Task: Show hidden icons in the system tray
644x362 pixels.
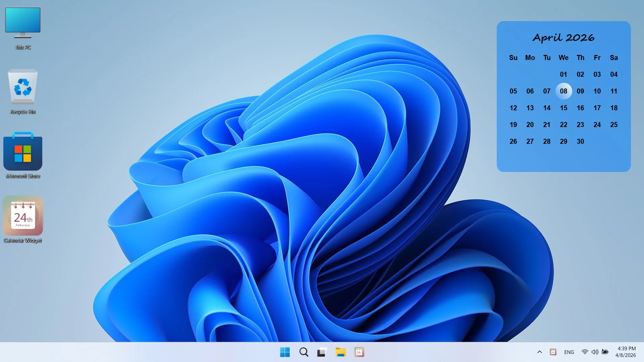Action: [539, 352]
